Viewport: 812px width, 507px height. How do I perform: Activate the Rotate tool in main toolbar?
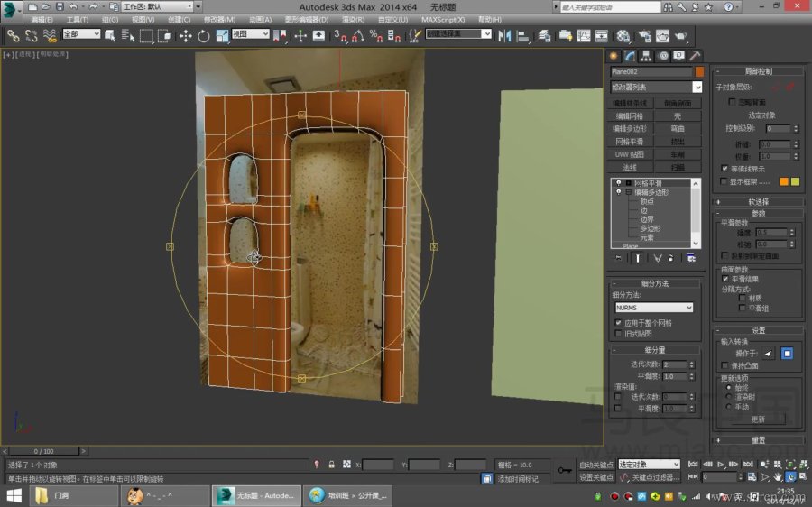tap(203, 36)
